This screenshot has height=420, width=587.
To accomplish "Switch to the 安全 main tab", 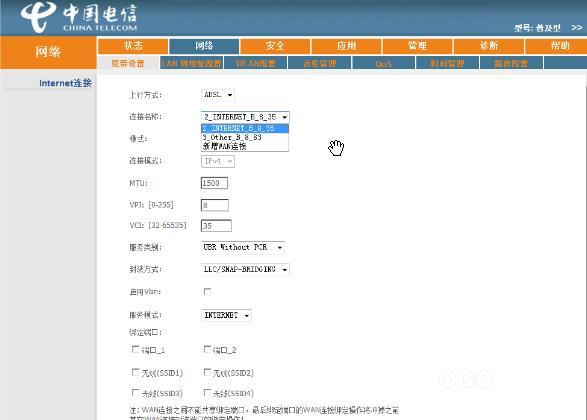I will coord(275,46).
